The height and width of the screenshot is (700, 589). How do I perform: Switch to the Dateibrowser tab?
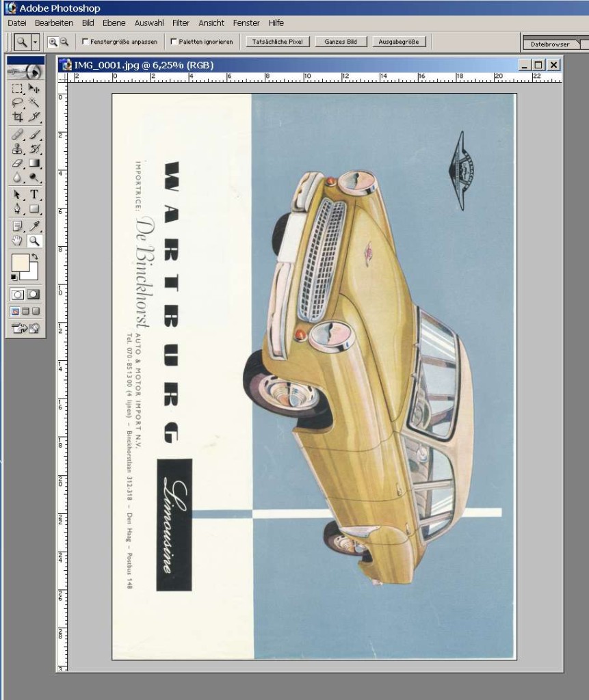[551, 44]
